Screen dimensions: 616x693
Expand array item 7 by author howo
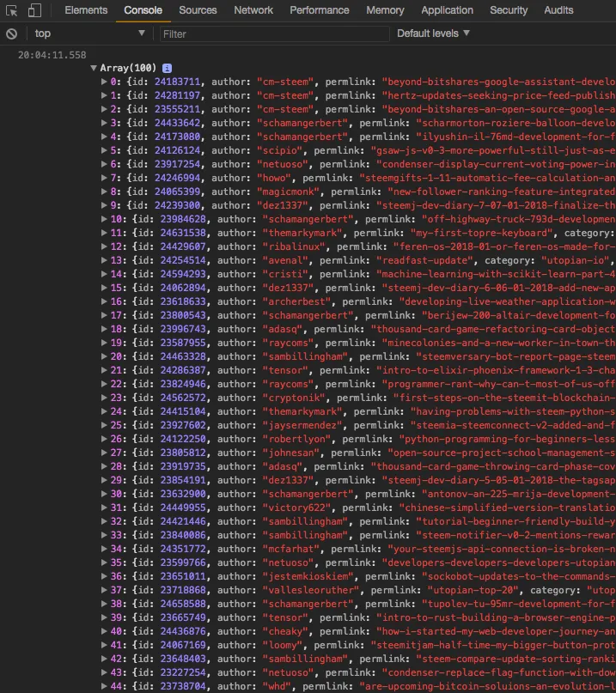[x=104, y=178]
